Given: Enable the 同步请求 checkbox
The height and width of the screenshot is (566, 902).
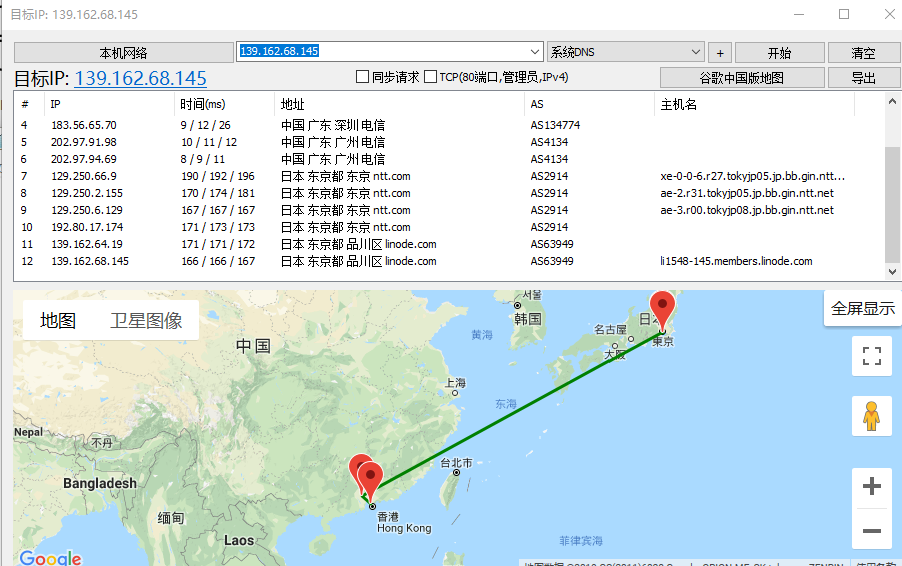Looking at the screenshot, I should [362, 77].
